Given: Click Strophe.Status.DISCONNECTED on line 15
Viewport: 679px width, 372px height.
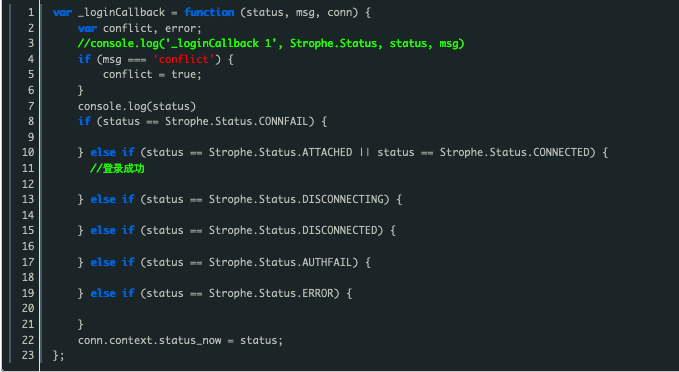Looking at the screenshot, I should point(294,230).
